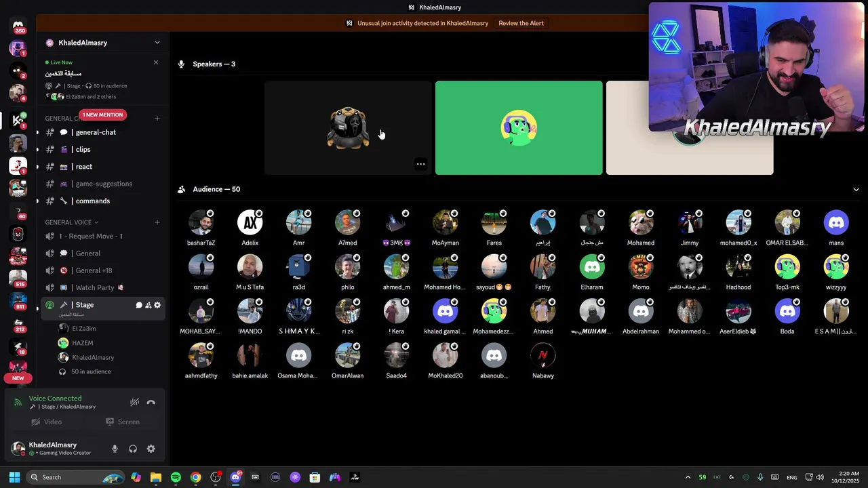Click Review the Alert button

(x=521, y=23)
